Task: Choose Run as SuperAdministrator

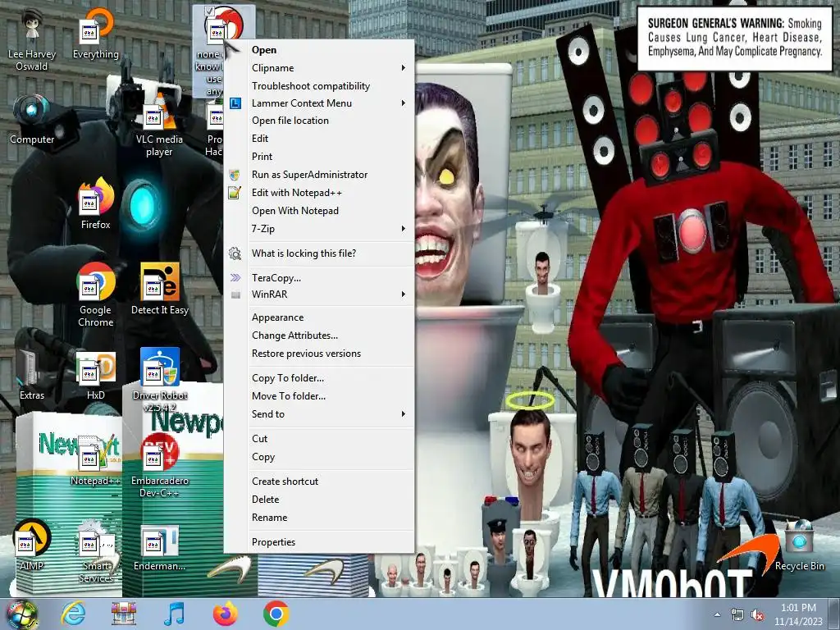Action: 319,175
